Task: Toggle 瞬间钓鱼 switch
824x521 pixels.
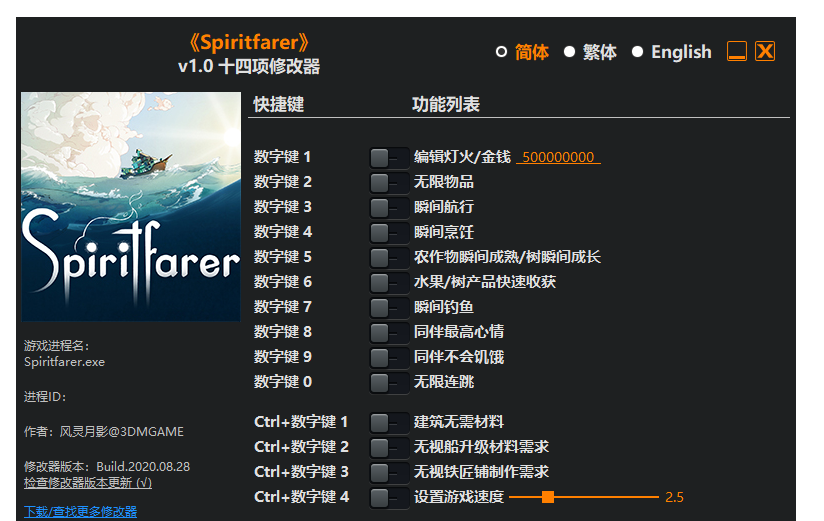Action: pos(389,307)
